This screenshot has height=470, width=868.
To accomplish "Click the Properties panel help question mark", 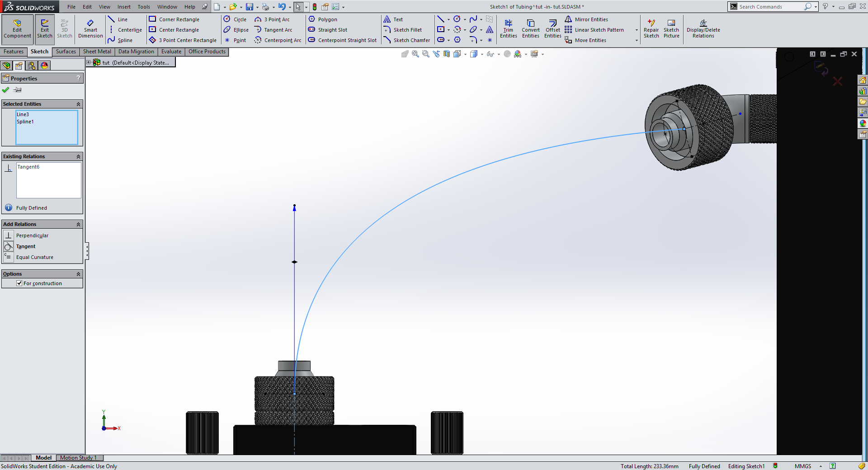I will tap(78, 78).
